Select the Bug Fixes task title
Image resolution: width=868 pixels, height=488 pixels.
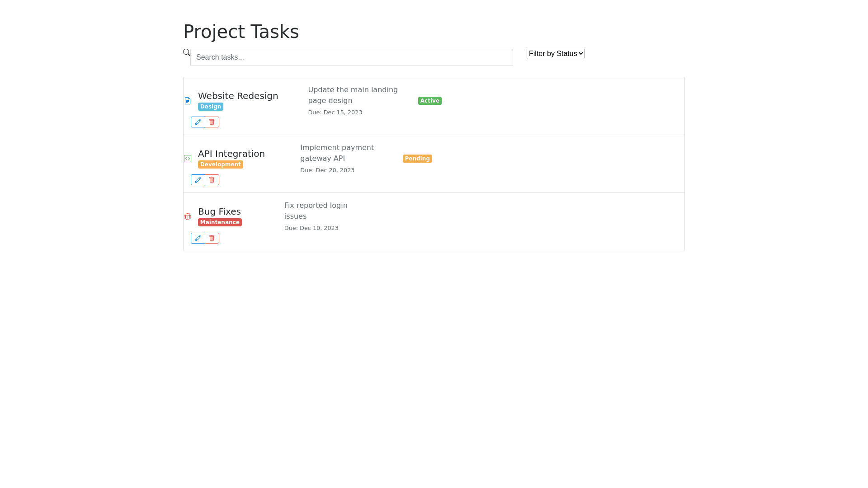[219, 211]
